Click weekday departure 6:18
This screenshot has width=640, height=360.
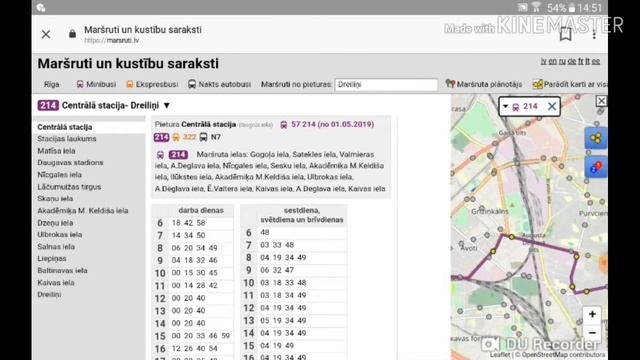point(176,223)
